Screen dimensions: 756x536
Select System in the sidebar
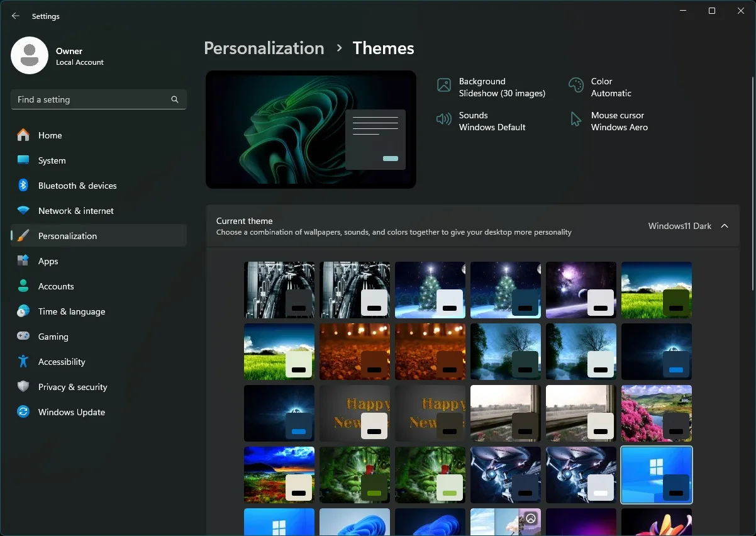(52, 160)
